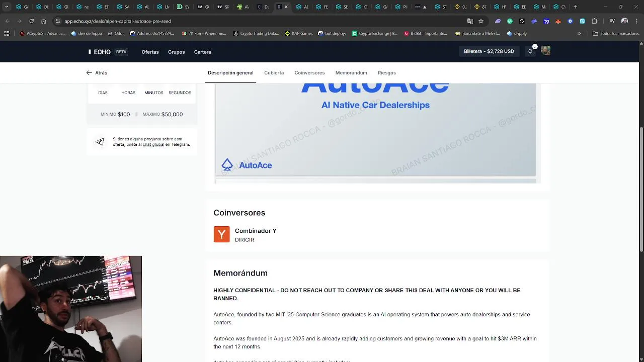Switch to the Coinversores tab
Screen dimensions: 644x362
pyautogui.click(x=309, y=73)
